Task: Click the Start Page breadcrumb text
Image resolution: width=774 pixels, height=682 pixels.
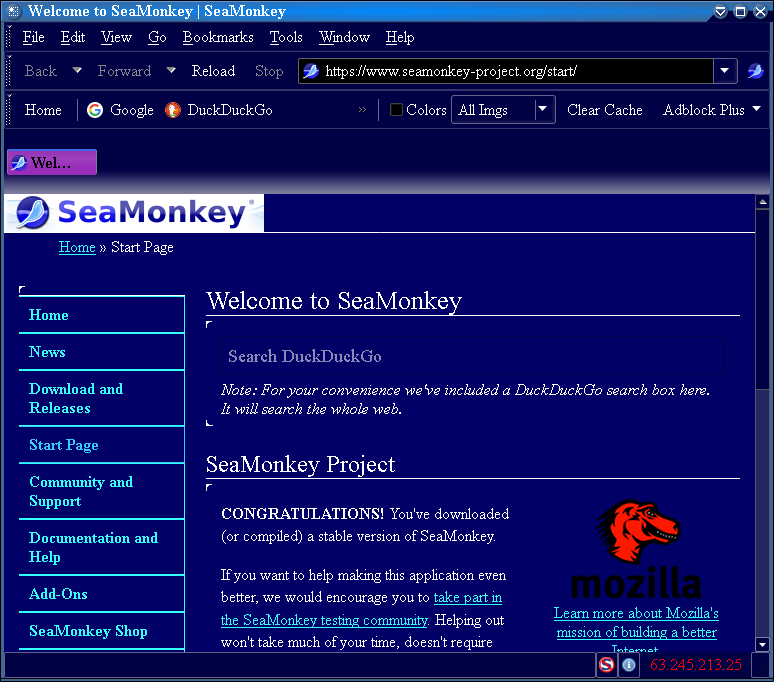Action: pos(142,247)
